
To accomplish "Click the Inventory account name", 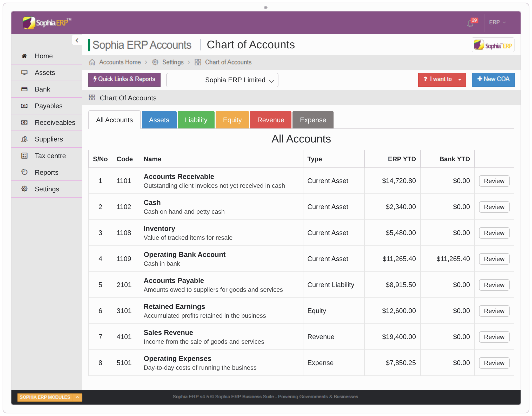I will click(x=159, y=229).
